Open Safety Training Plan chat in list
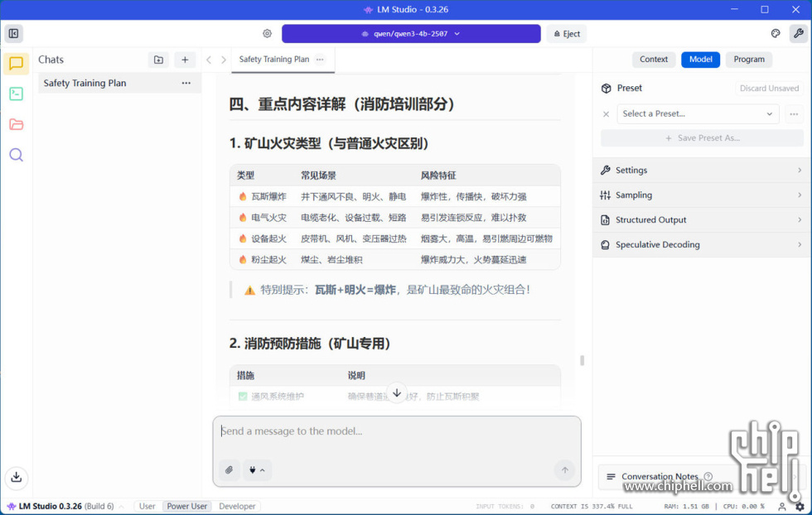This screenshot has width=812, height=515. coord(119,83)
